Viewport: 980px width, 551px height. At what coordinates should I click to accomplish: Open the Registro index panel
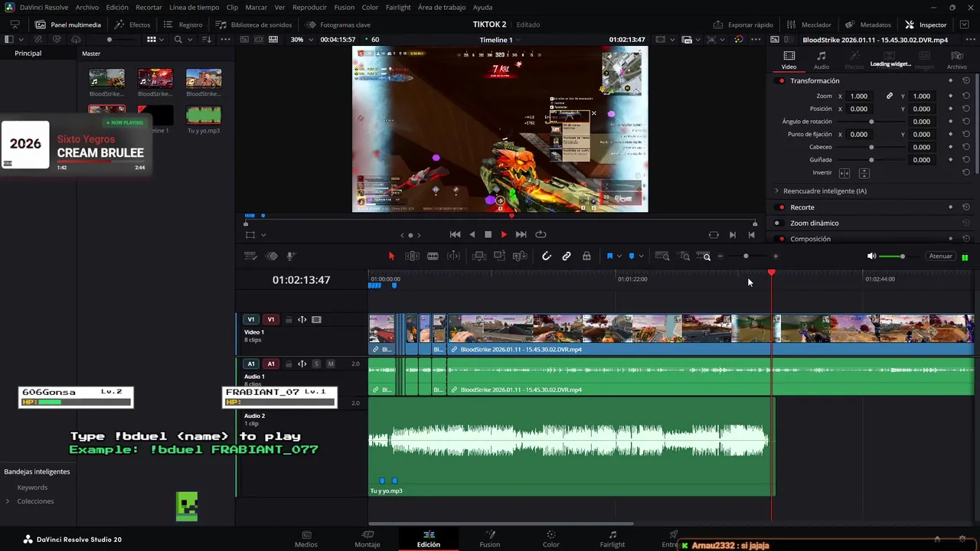click(x=184, y=24)
